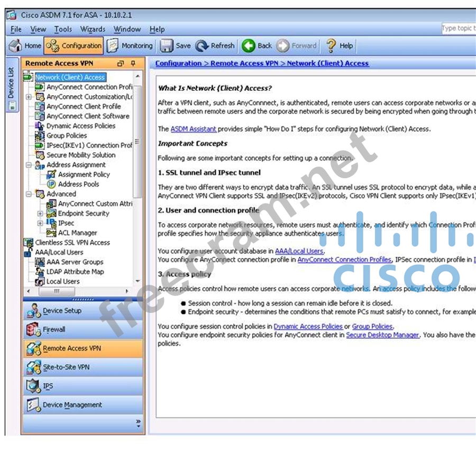The height and width of the screenshot is (472, 476).
Task: Select Group Policies in the tree
Action: point(66,136)
